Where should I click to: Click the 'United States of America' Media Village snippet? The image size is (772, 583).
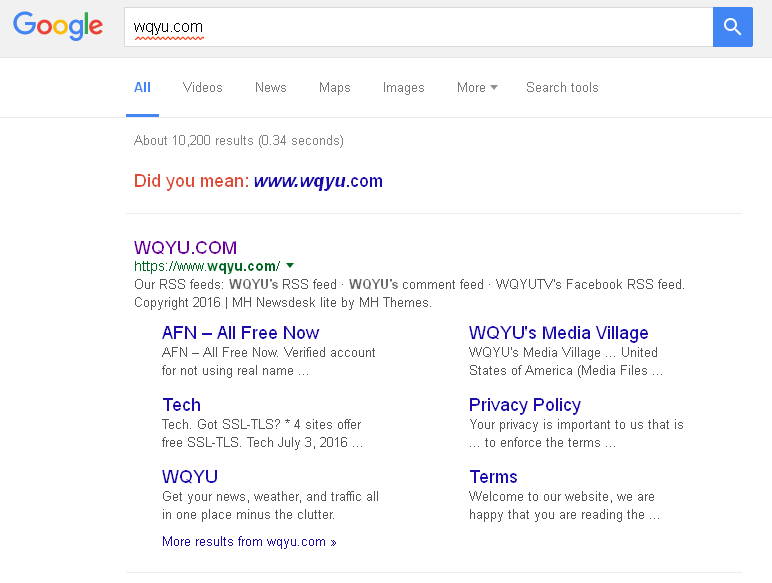click(x=566, y=362)
